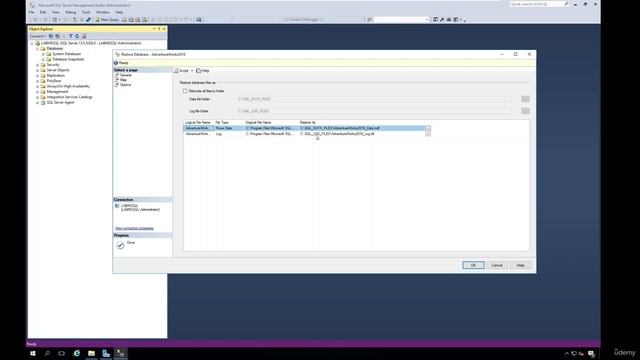
Task: Open the Window menu
Action: pyautogui.click(x=103, y=12)
